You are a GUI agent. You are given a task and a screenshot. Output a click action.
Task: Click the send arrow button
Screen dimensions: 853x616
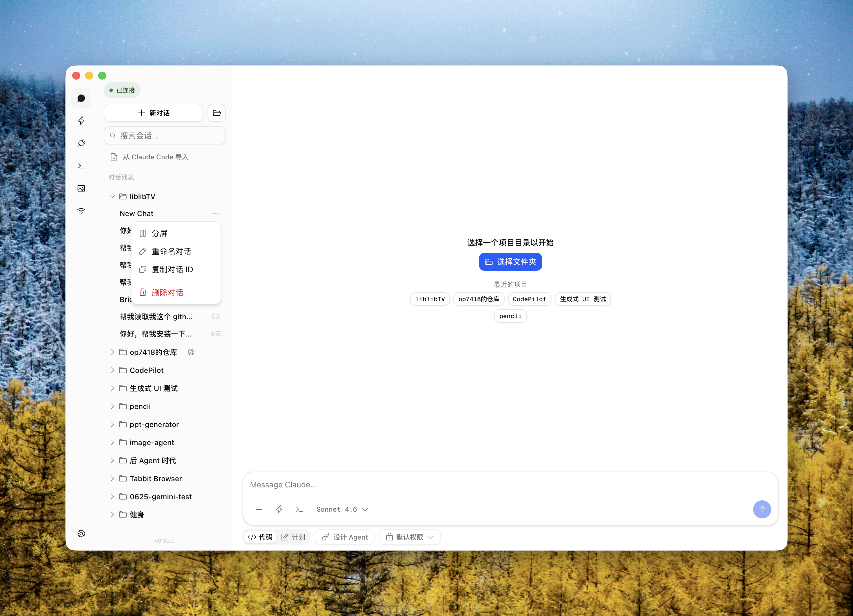(x=762, y=509)
